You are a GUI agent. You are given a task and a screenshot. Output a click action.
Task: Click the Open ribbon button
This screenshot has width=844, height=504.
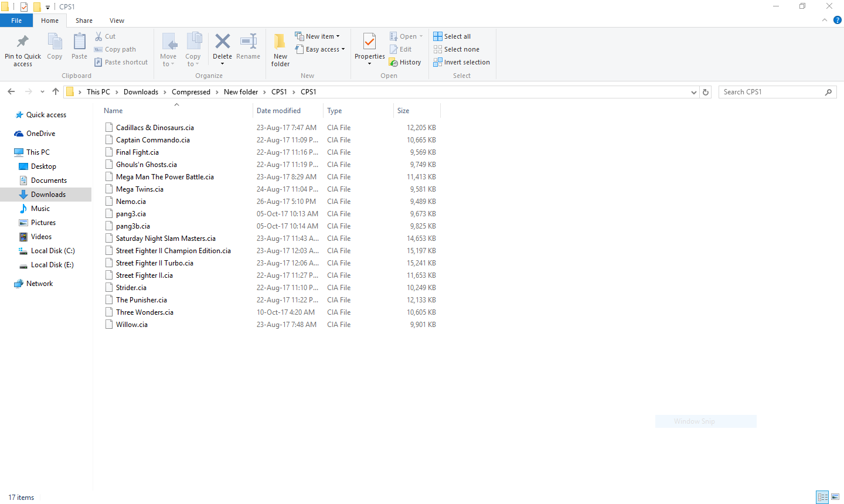[x=406, y=36]
